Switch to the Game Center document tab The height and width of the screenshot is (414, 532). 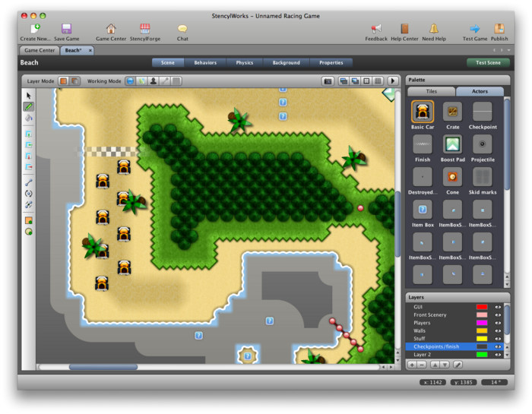[x=40, y=50]
